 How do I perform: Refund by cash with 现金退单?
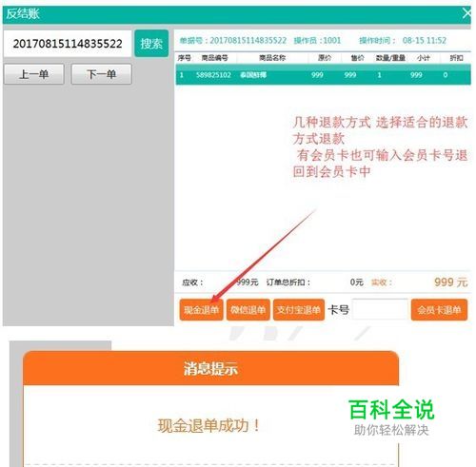tap(201, 310)
